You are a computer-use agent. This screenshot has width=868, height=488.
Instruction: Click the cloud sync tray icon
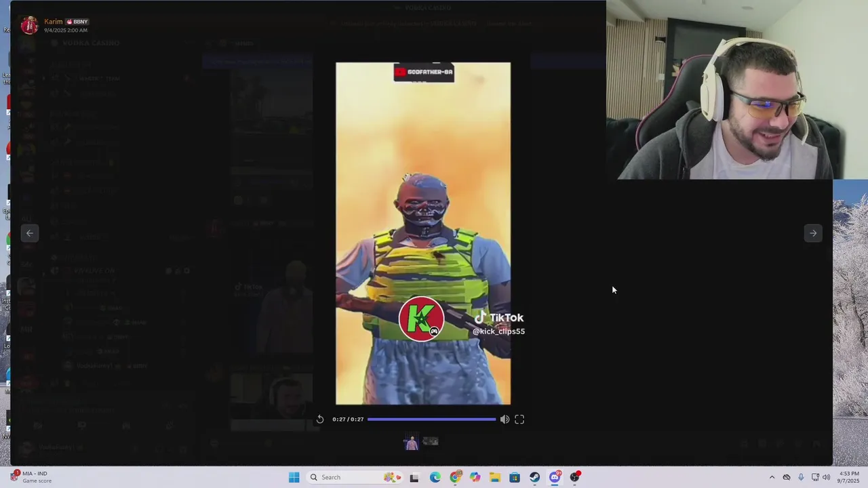click(x=787, y=477)
